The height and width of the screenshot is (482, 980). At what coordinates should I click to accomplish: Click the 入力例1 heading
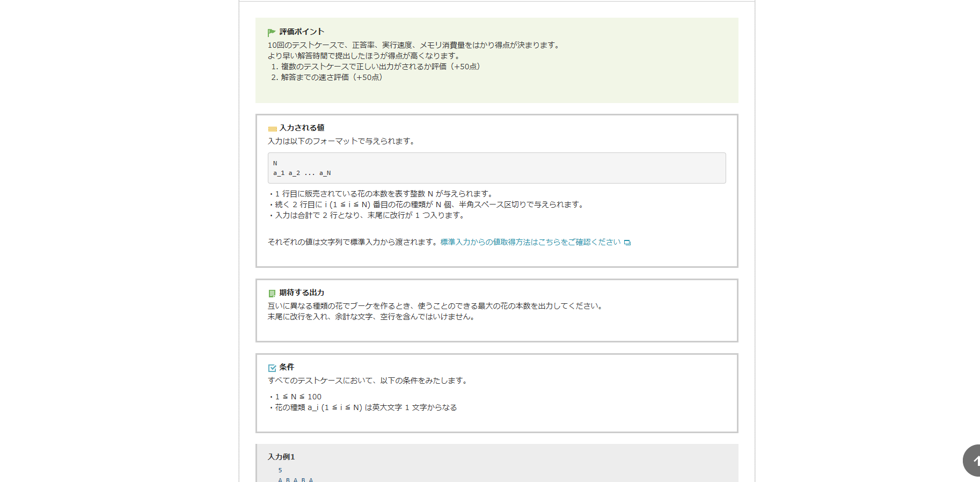tap(281, 457)
